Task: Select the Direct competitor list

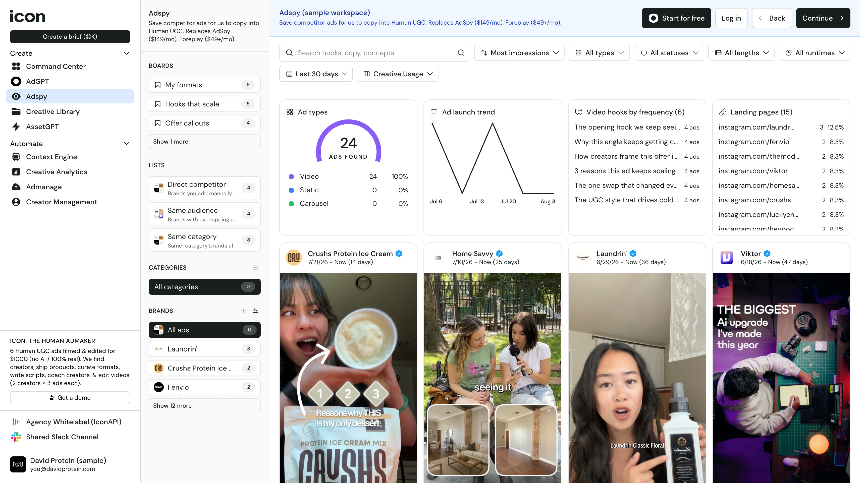Action: click(x=204, y=188)
